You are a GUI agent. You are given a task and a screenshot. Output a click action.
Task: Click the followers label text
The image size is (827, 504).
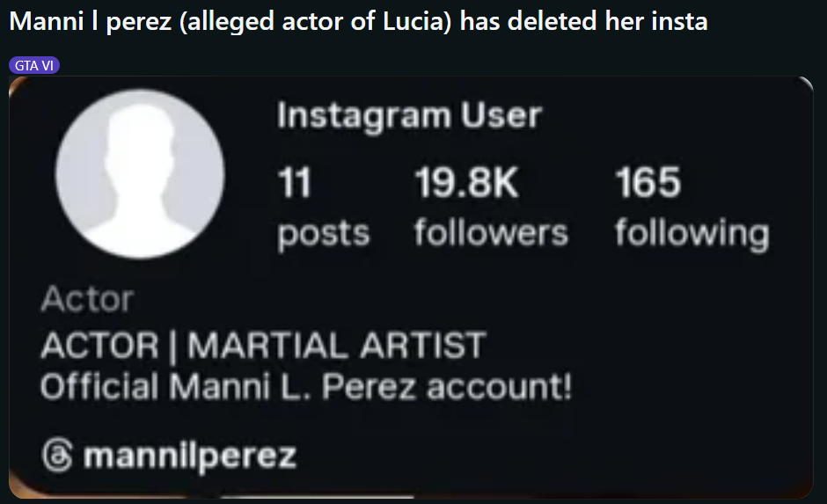pos(491,232)
